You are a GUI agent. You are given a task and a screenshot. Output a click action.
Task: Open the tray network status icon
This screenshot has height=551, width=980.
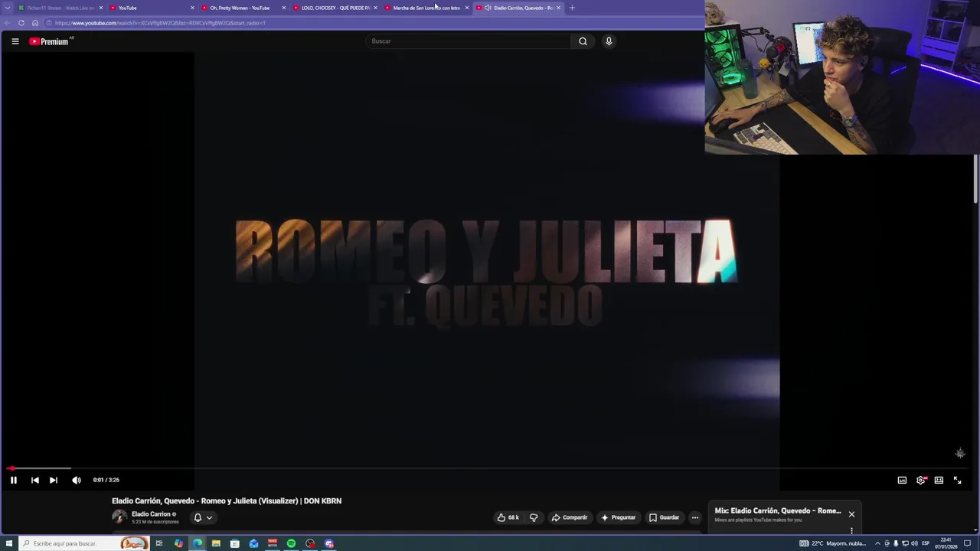905,543
